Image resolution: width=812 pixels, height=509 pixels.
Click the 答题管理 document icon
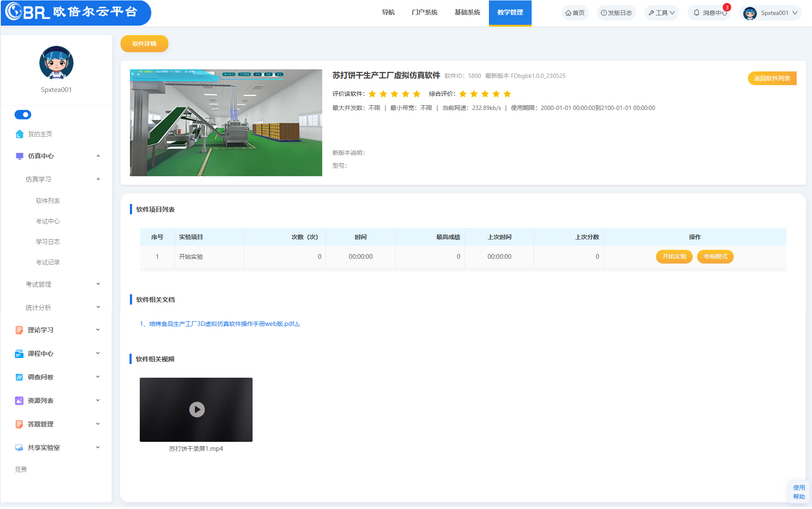pos(19,424)
